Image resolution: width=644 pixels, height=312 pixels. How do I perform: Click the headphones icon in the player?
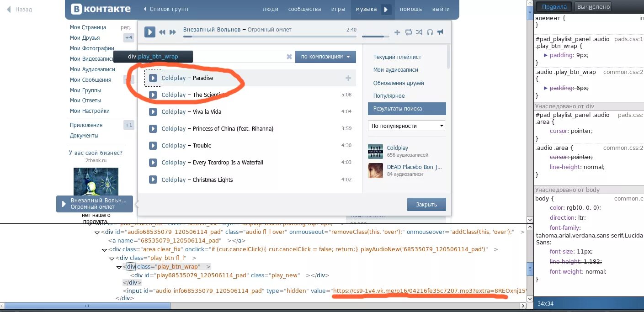[x=430, y=32]
